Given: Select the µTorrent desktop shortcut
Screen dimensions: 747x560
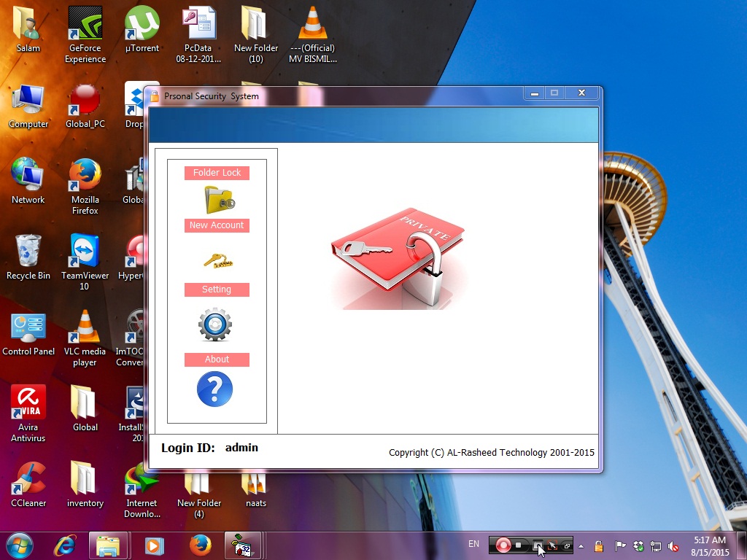Looking at the screenshot, I should pyautogui.click(x=142, y=29).
